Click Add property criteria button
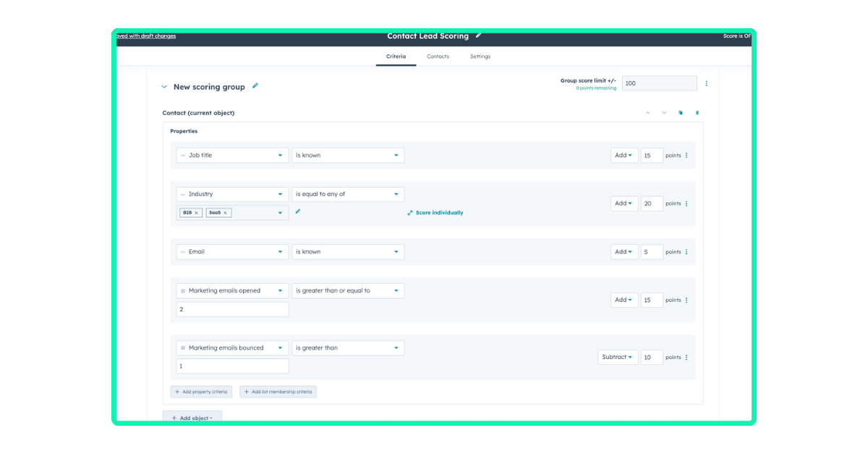Viewport: 868px width, 454px height. click(x=201, y=392)
